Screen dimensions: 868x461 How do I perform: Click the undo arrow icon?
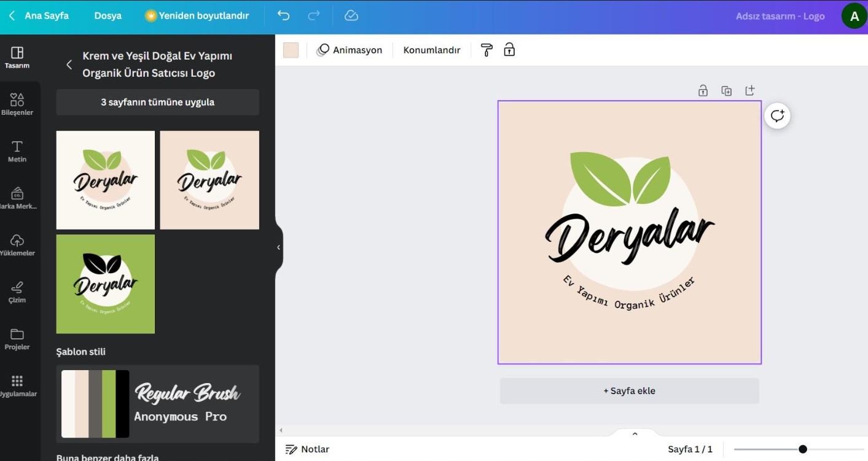283,16
